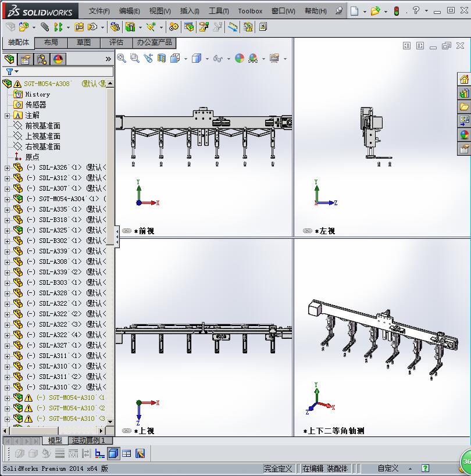Select 前视基准面 in the feature tree
471x476 pixels.
pyautogui.click(x=42, y=126)
